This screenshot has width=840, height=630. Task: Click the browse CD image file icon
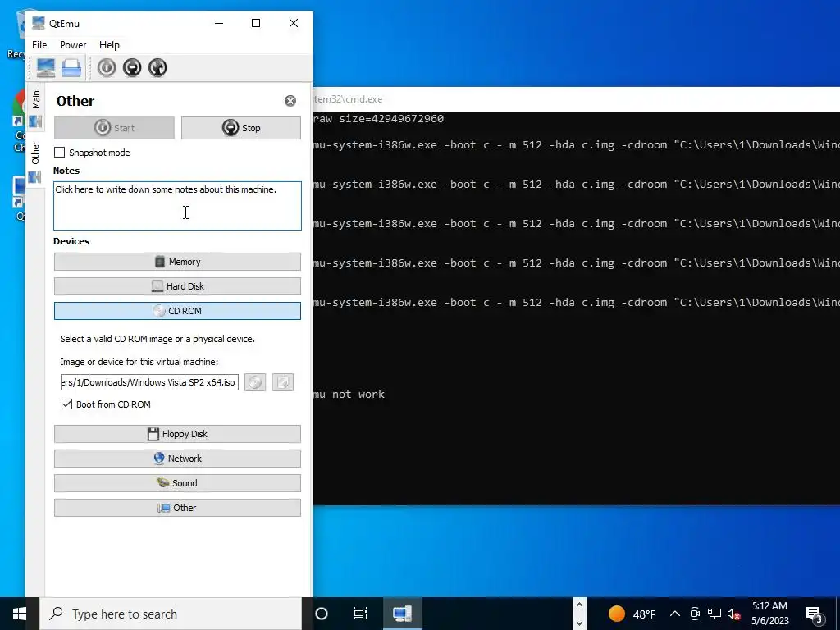[283, 382]
